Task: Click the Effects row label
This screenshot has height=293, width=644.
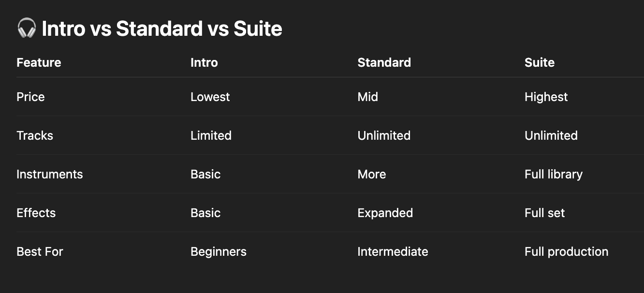Action: [36, 213]
